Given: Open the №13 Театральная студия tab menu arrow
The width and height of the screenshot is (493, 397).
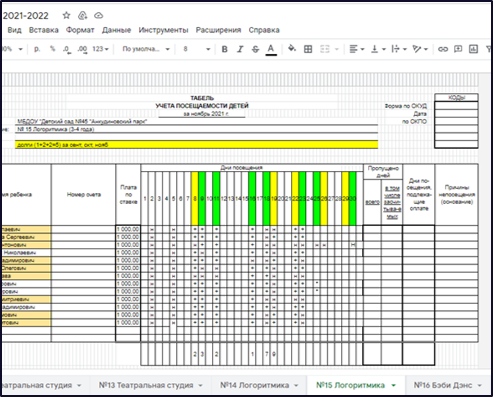Looking at the screenshot, I should tap(200, 385).
